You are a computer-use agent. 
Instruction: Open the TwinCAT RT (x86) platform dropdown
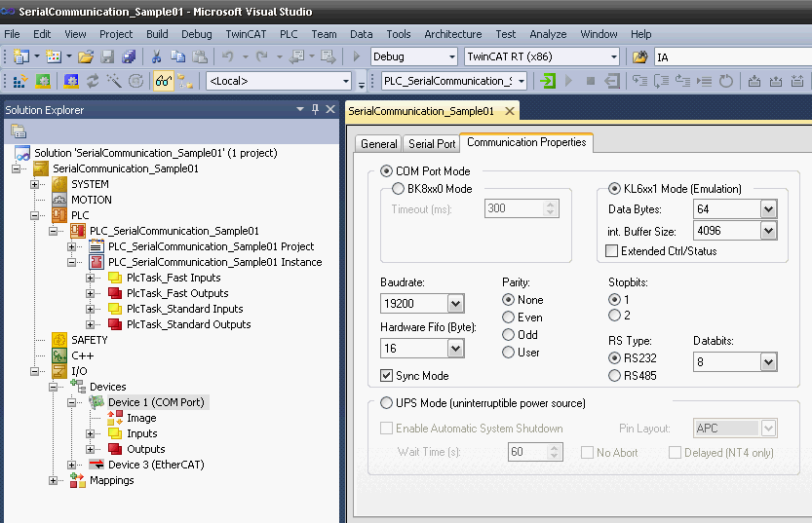coord(614,56)
